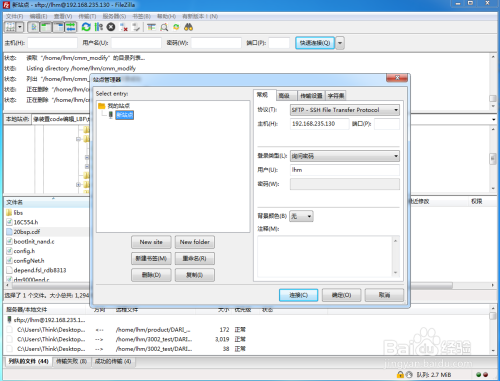Click the reconnect to server icon
This screenshot has height=381, width=500.
pos(136,27)
